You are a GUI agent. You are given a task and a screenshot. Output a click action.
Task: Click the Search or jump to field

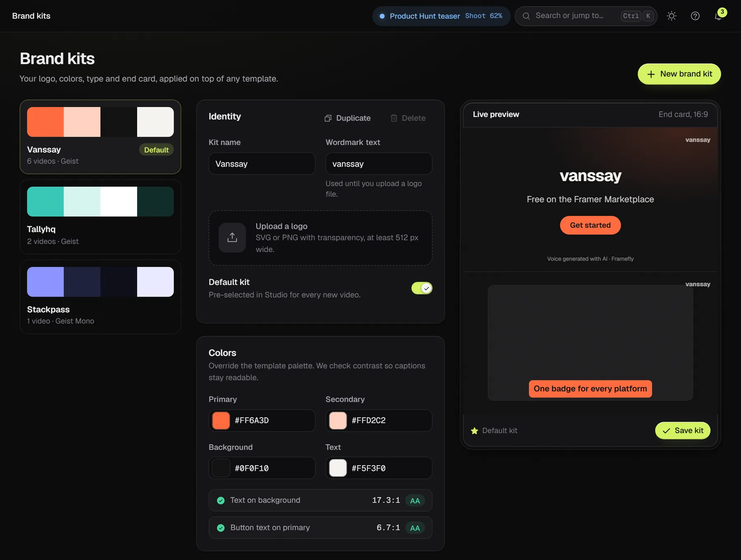click(586, 16)
